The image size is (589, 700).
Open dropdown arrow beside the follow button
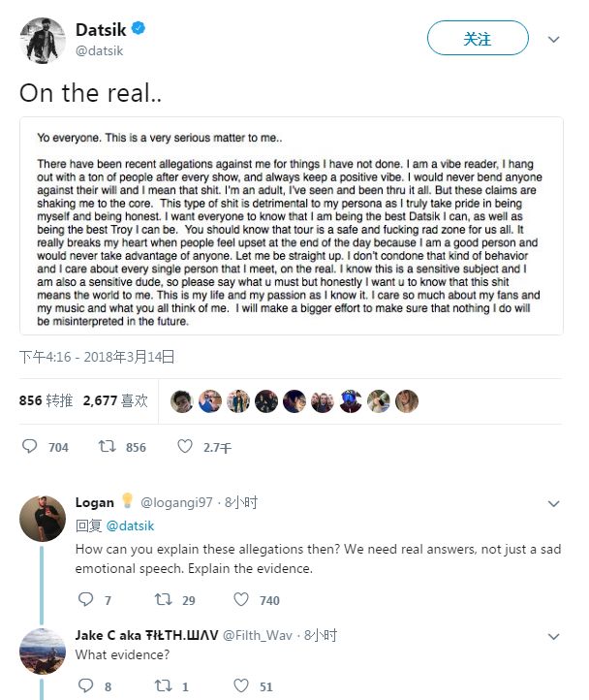(x=554, y=40)
